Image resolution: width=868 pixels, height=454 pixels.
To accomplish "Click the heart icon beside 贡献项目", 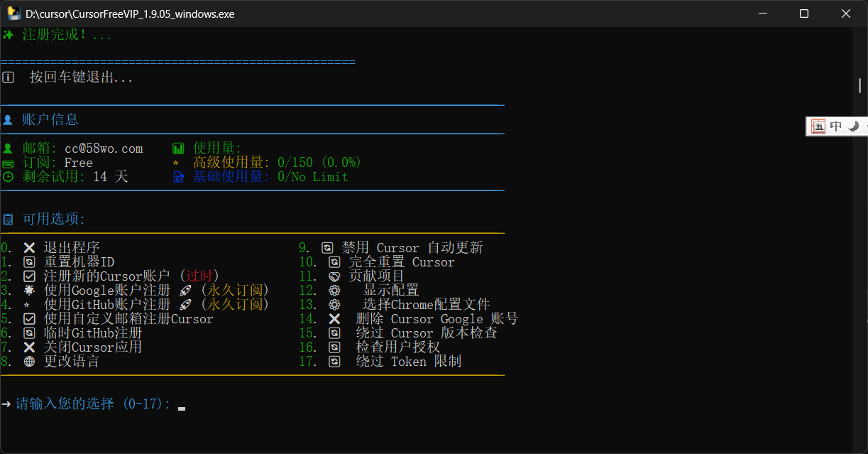I will pos(334,276).
